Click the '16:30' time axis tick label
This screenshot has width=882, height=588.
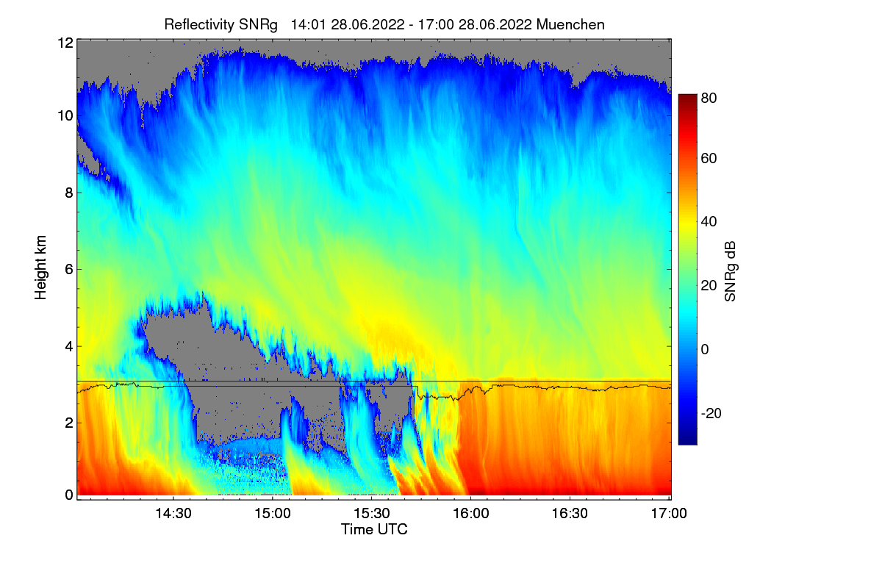pyautogui.click(x=570, y=513)
